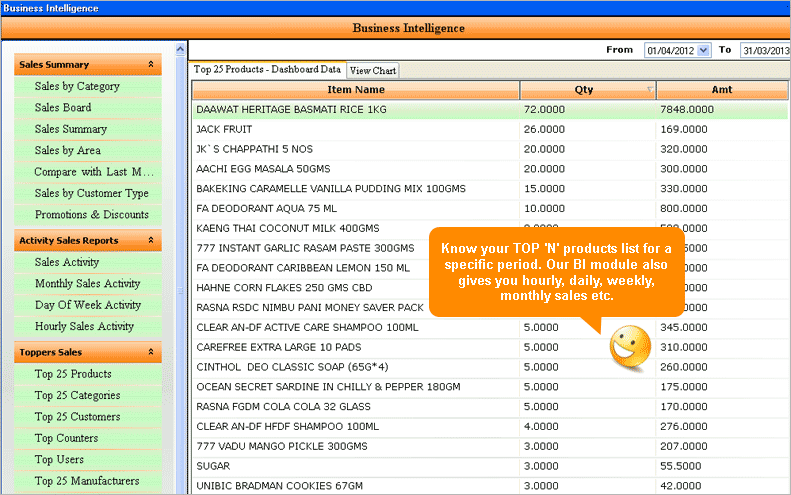Click the sidebar scroll up arrow
Viewport: 791px width, 495px height.
tap(181, 49)
